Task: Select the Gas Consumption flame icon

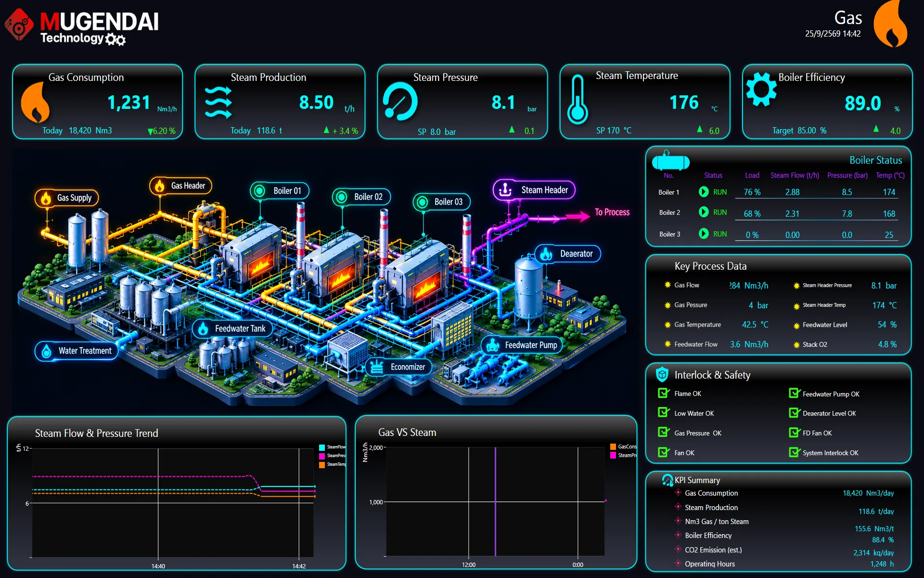Action: 35,102
